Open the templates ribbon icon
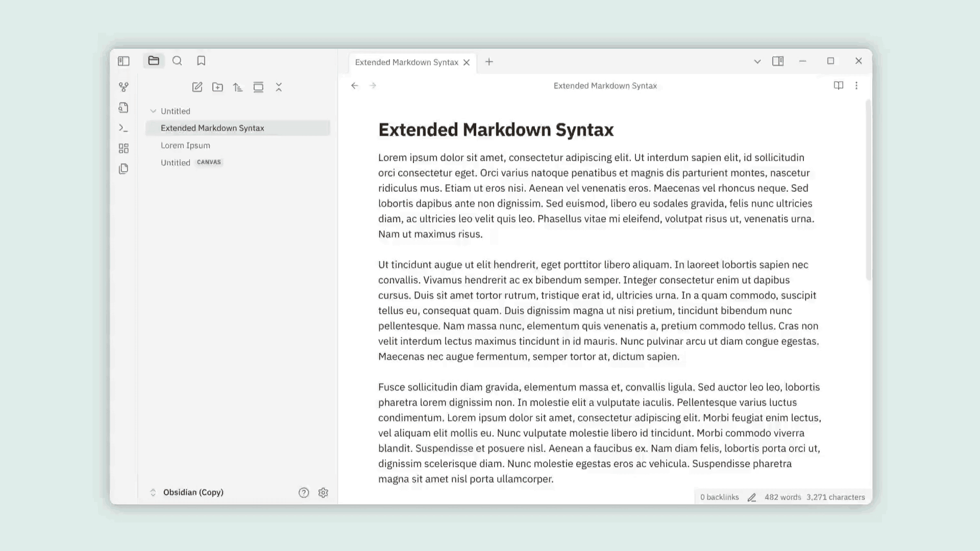The height and width of the screenshot is (551, 980). point(124,169)
